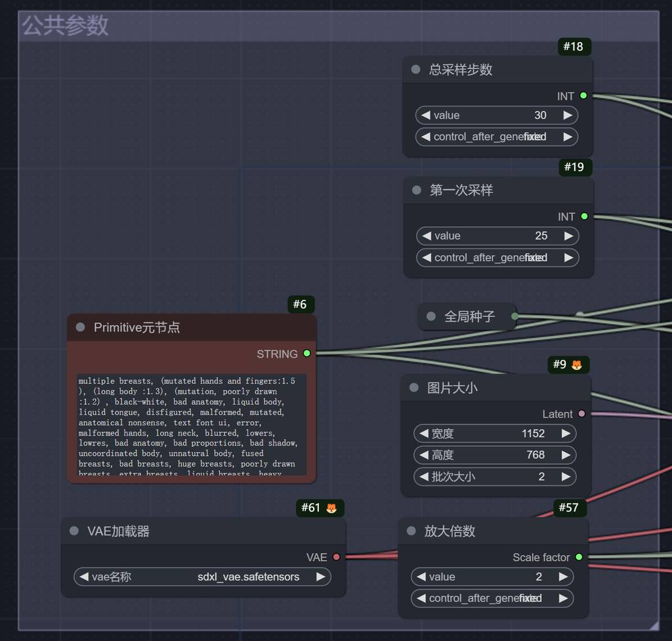Screen dimensions: 672x641
Task: Increase value of 总采样步数 with right arrow
Action: [568, 115]
